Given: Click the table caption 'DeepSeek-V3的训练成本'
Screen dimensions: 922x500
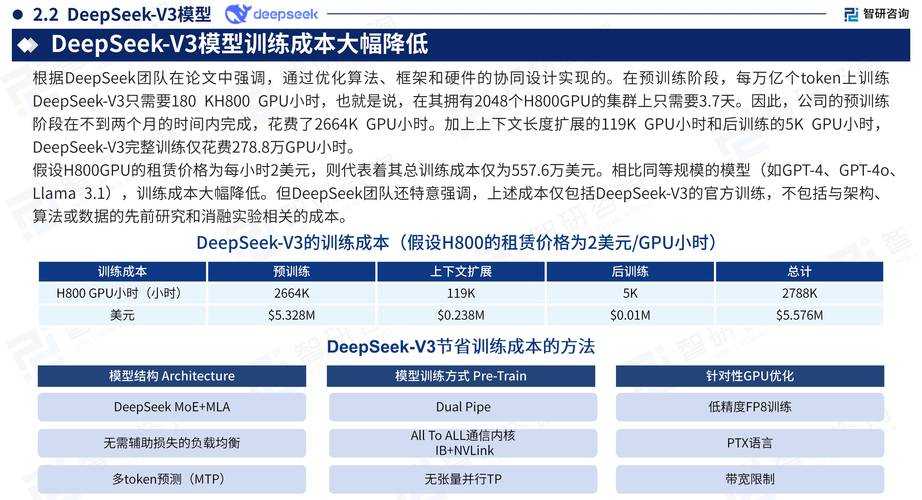Looking at the screenshot, I should pos(293,242).
